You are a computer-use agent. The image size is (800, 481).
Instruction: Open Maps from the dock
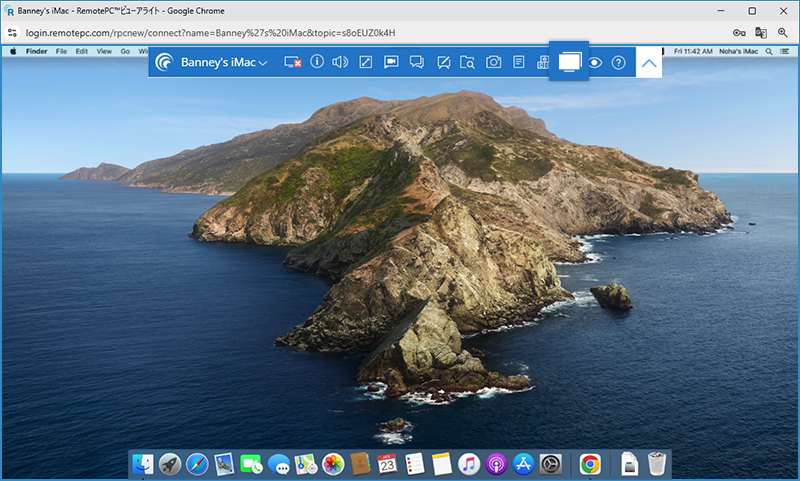point(306,464)
